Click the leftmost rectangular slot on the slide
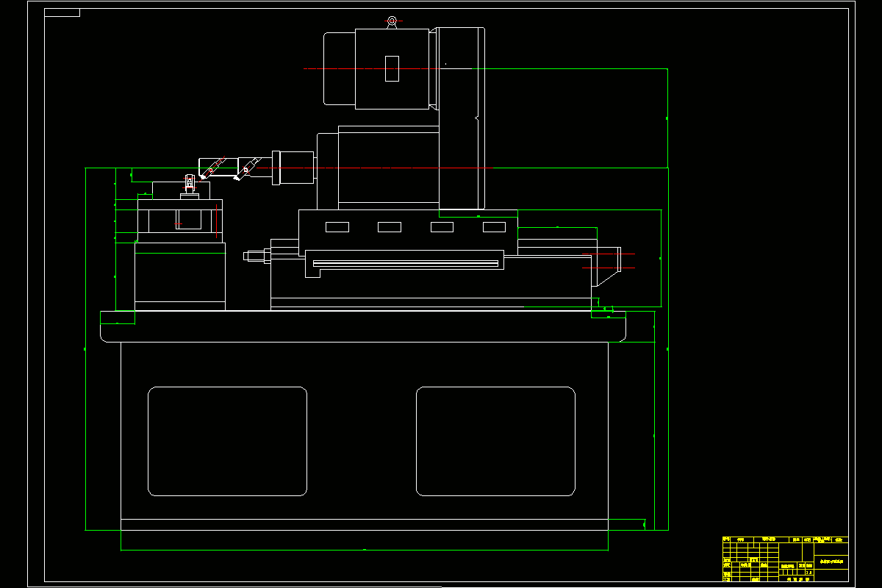 click(337, 226)
